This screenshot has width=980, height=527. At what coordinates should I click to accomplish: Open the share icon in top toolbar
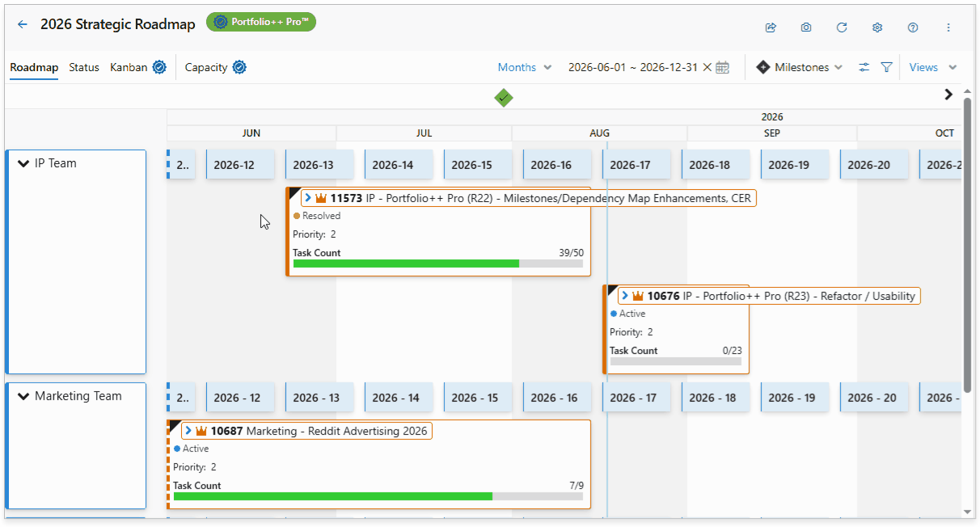click(x=771, y=27)
